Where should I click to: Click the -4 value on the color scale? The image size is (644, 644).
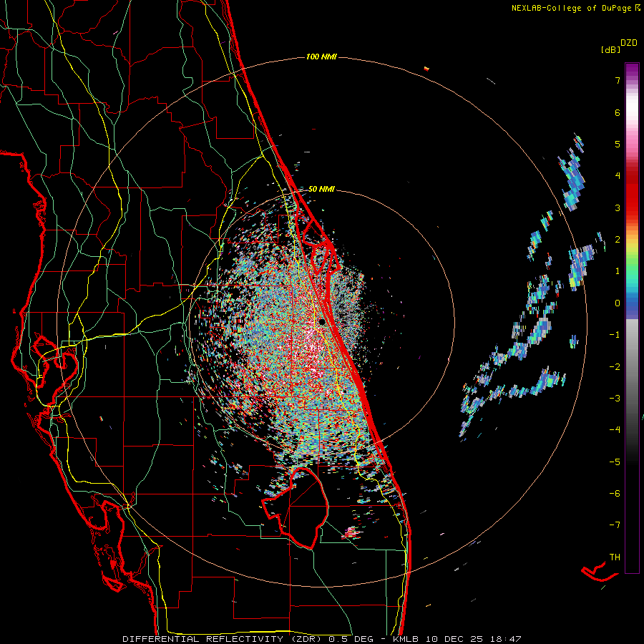(x=615, y=430)
